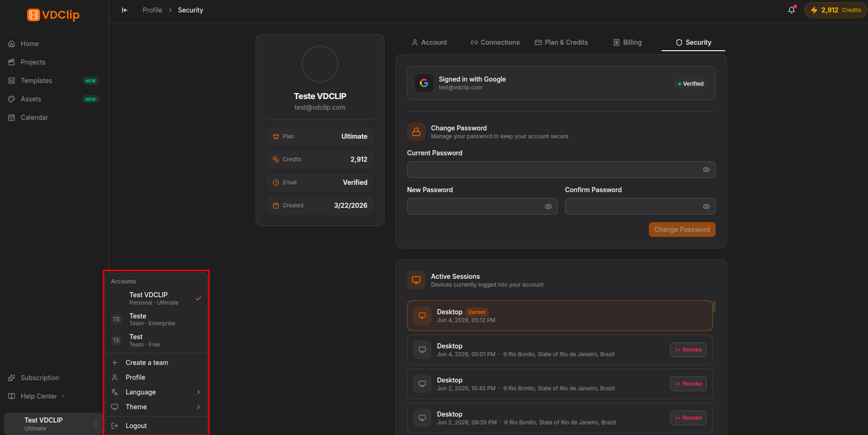Collapse the sidebar with the arrow icon
Screen dimensions: 868x435
124,10
